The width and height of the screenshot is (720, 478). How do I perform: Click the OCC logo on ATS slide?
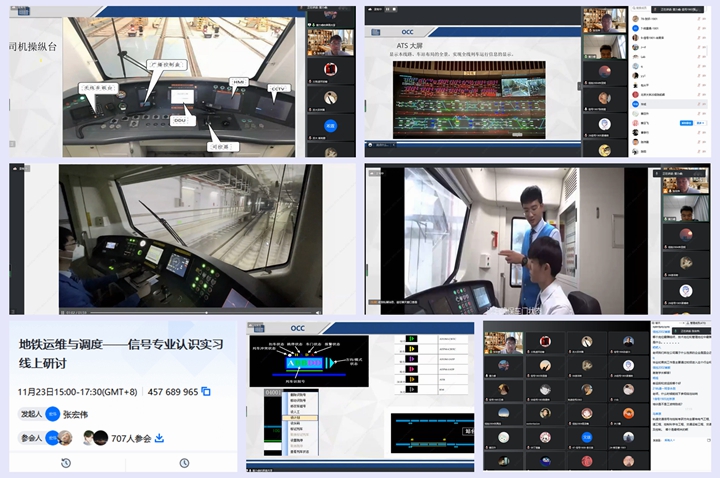pos(410,32)
